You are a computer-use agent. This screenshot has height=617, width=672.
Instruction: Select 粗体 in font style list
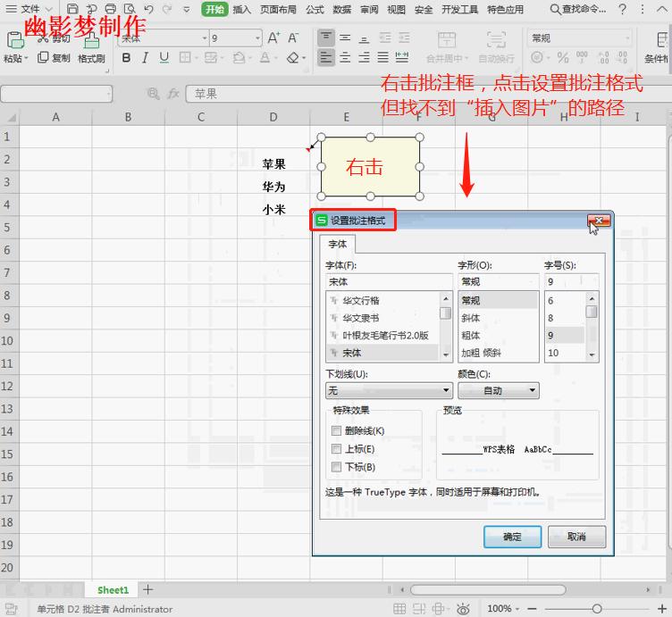tap(470, 335)
